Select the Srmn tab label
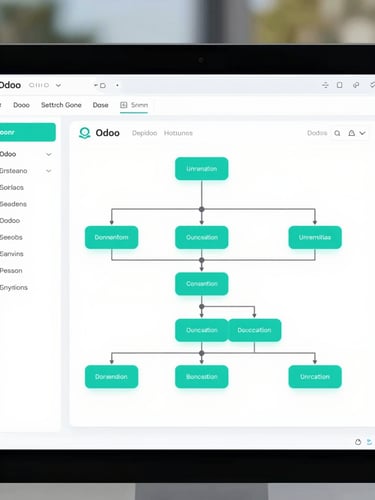The height and width of the screenshot is (500, 375). (139, 105)
